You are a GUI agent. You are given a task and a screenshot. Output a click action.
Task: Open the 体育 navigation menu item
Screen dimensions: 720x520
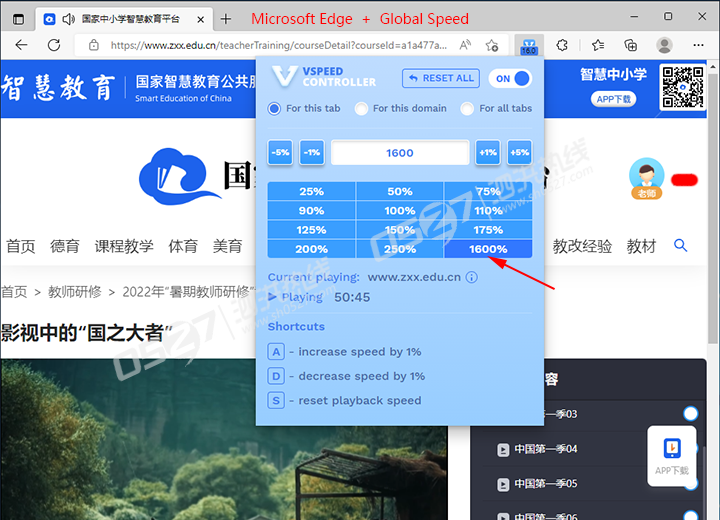click(x=183, y=246)
